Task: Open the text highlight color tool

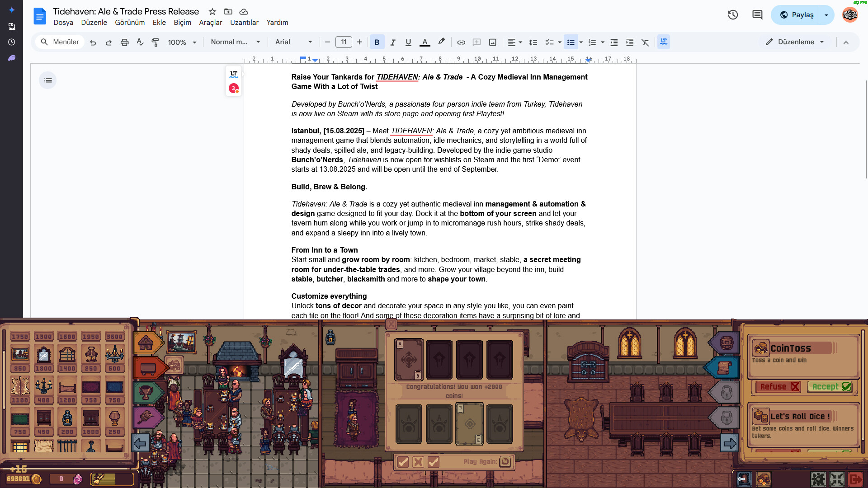Action: [x=441, y=42]
